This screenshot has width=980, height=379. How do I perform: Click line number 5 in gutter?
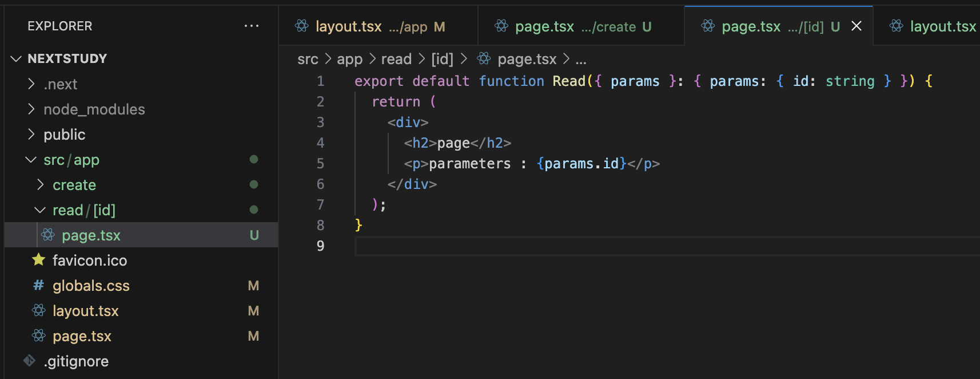coord(321,164)
